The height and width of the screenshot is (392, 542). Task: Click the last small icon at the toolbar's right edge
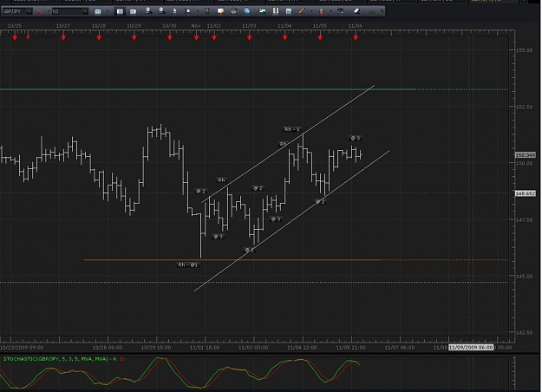(382, 11)
